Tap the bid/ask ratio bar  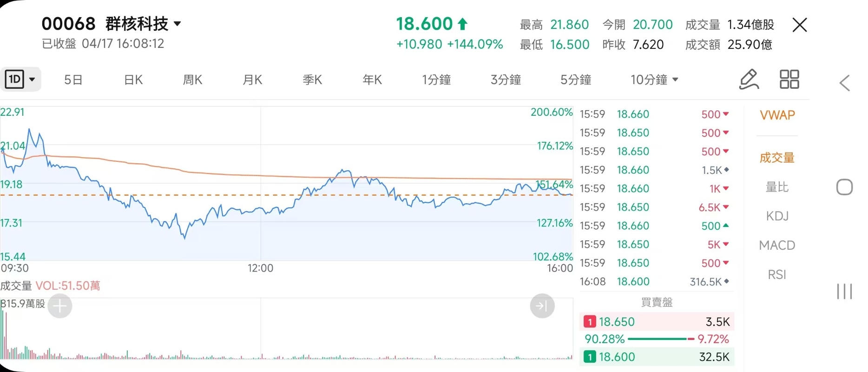[657, 339]
